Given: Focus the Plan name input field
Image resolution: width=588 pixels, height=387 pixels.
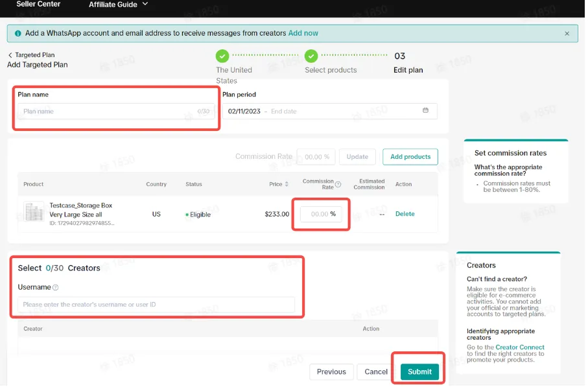Looking at the screenshot, I should tap(116, 111).
